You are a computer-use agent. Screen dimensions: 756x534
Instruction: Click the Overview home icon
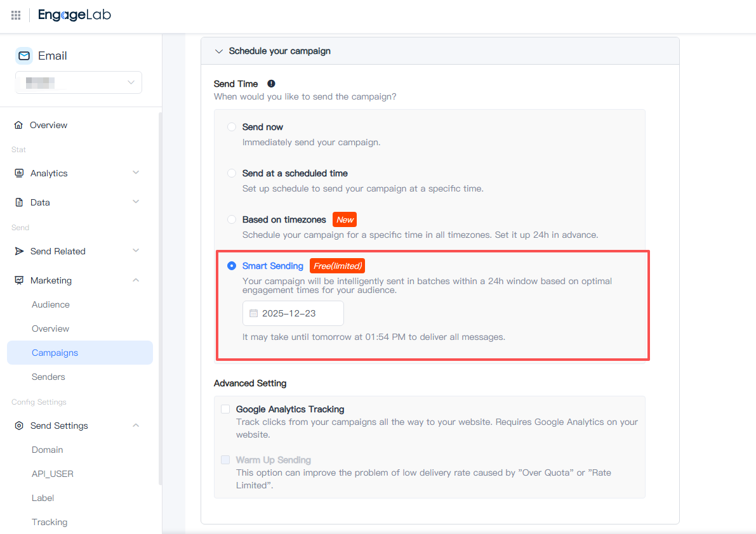point(18,125)
